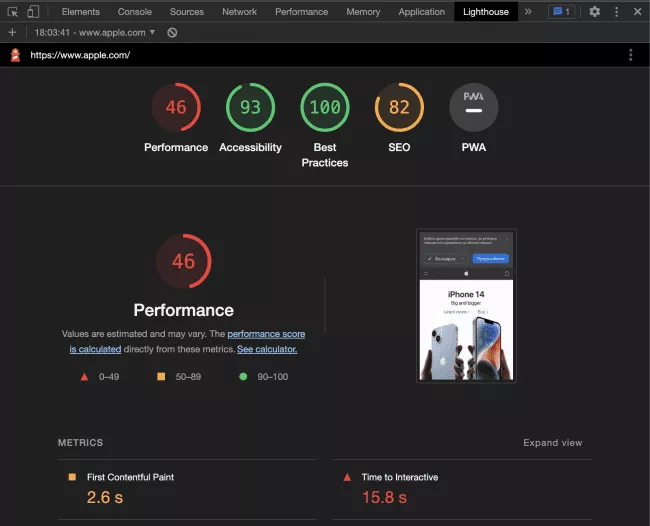This screenshot has width=650, height=526.
Task: Switch to the Console tab
Action: click(135, 12)
